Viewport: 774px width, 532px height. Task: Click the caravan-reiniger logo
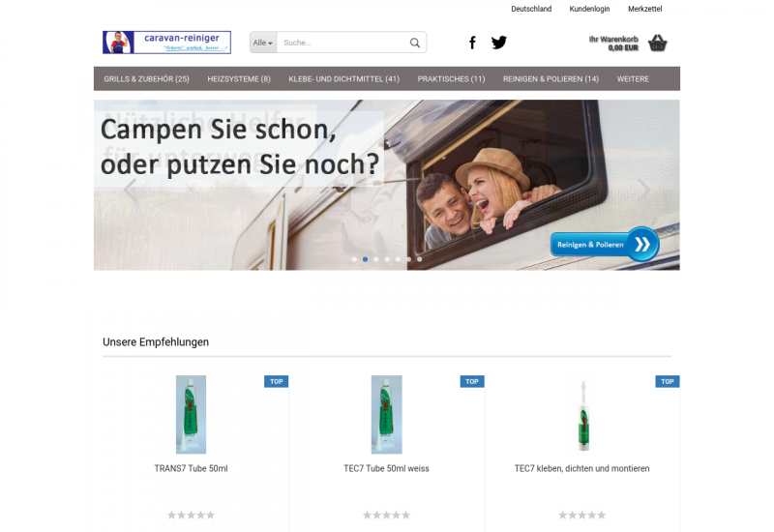(x=166, y=43)
